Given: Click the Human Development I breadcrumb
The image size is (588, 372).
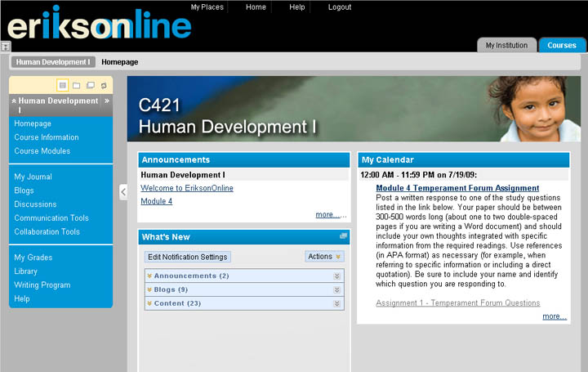Looking at the screenshot, I should click(53, 62).
